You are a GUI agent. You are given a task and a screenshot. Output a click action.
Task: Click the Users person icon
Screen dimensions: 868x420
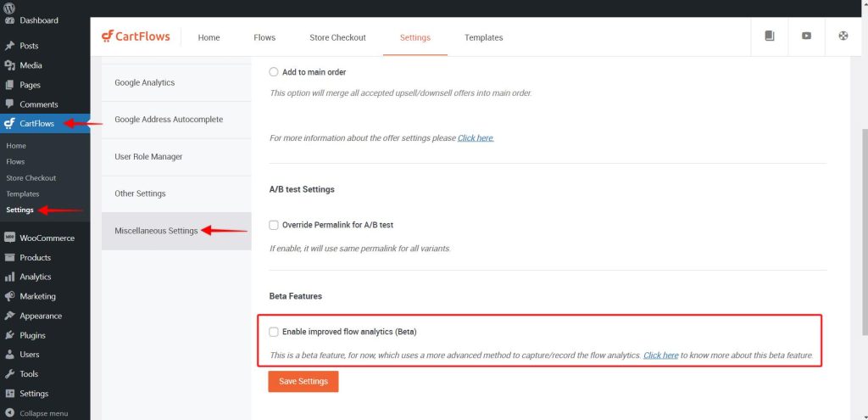(x=9, y=355)
